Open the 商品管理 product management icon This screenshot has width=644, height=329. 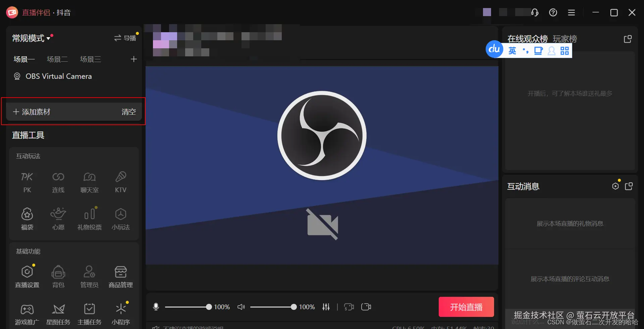tap(120, 276)
